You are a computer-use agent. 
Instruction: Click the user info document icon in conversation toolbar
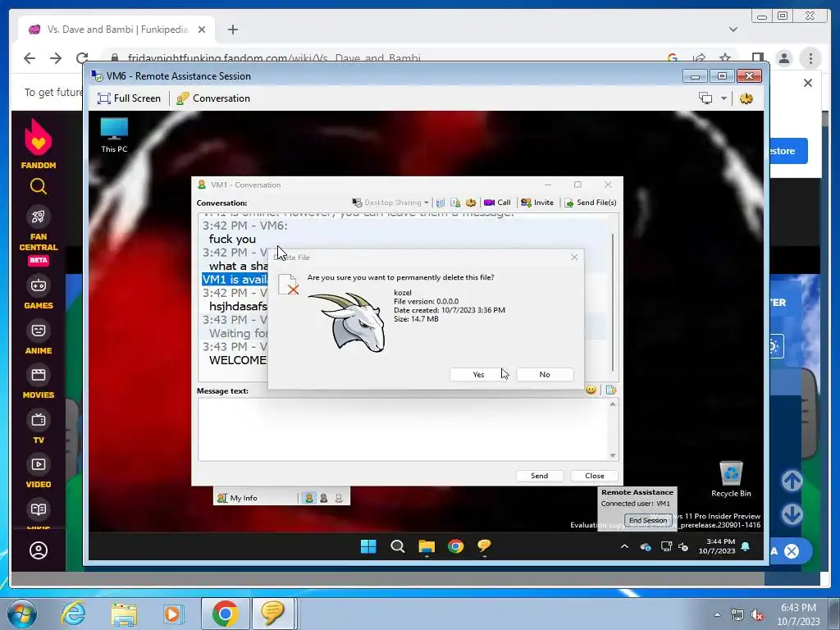pos(455,203)
